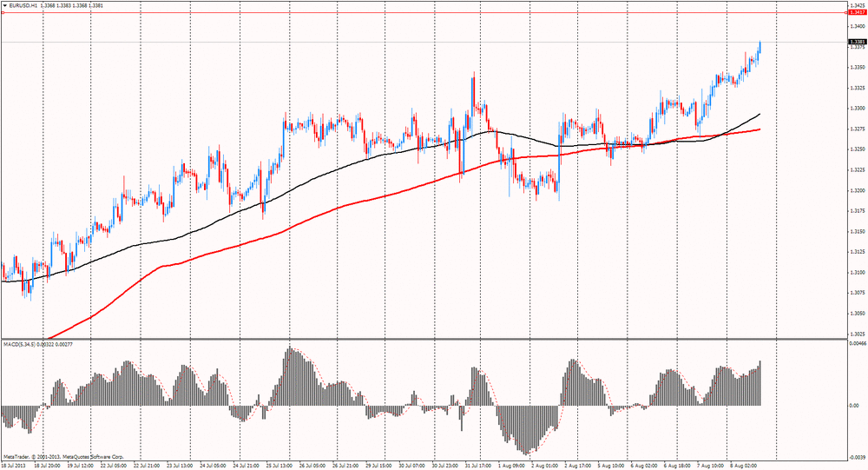Click the EURUSD,H1 chart title text
868x470 pixels.
[x=23, y=5]
